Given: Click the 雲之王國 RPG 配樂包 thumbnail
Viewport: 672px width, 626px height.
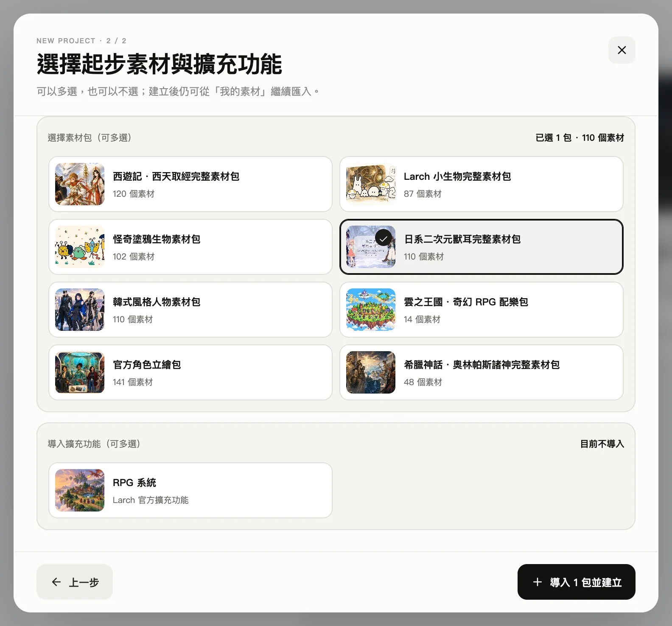Looking at the screenshot, I should tap(371, 310).
